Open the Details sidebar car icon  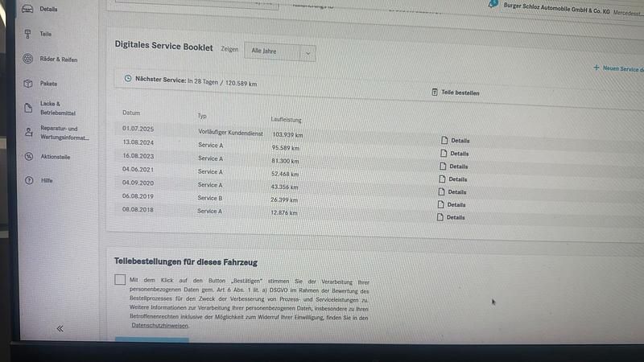(27, 9)
